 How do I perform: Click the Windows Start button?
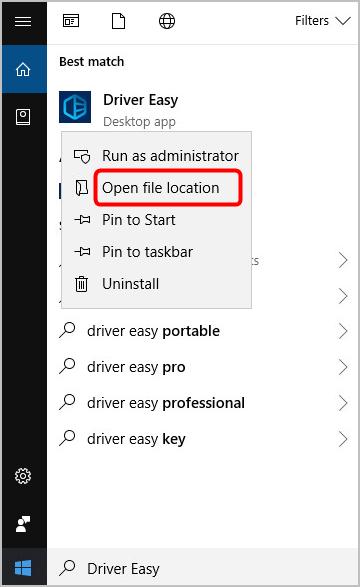(x=23, y=568)
